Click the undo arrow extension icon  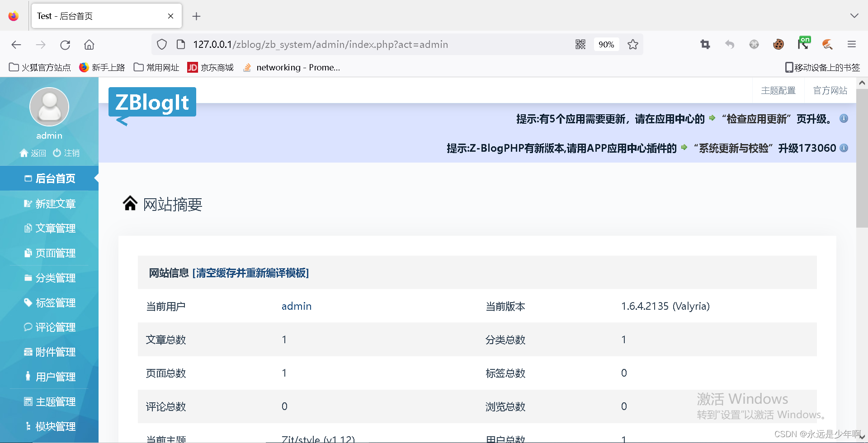point(730,44)
